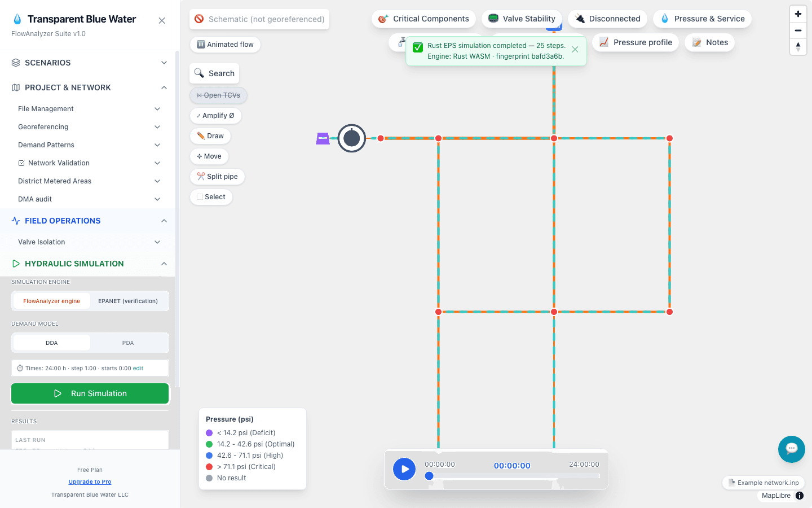Expand the Georeferencing row
The width and height of the screenshot is (812, 508).
(x=89, y=127)
